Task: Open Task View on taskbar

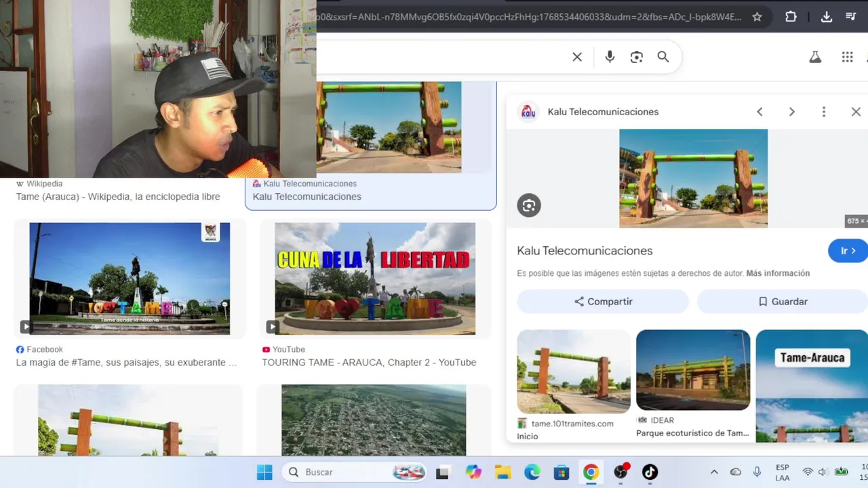Action: pyautogui.click(x=442, y=472)
